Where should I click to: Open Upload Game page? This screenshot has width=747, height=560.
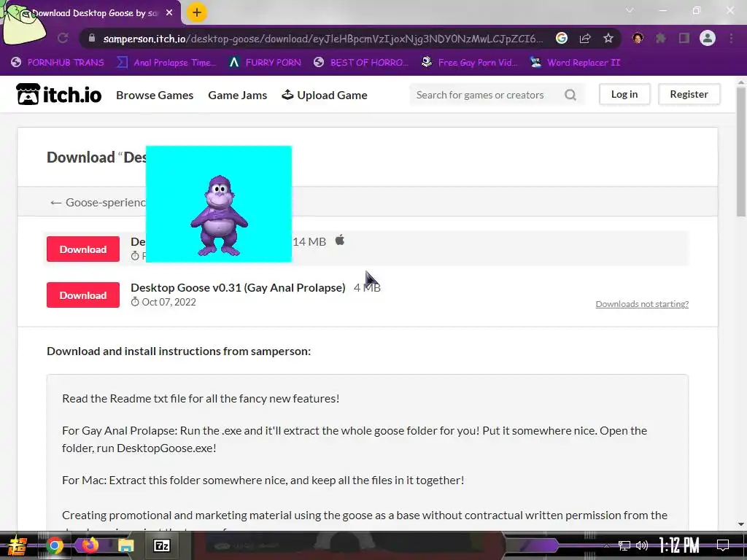coord(325,96)
